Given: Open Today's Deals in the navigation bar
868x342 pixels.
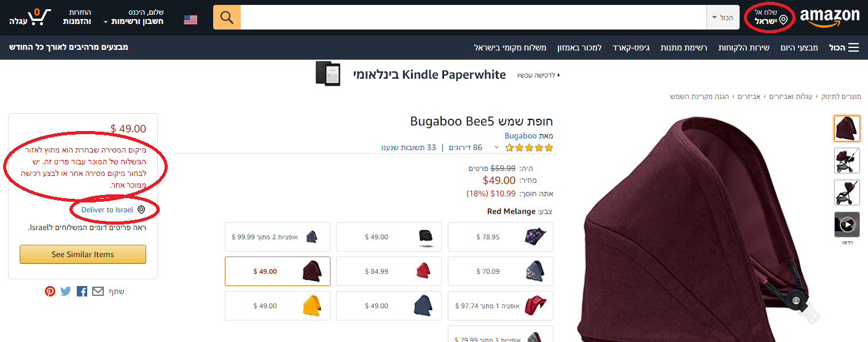Looking at the screenshot, I should [x=799, y=47].
